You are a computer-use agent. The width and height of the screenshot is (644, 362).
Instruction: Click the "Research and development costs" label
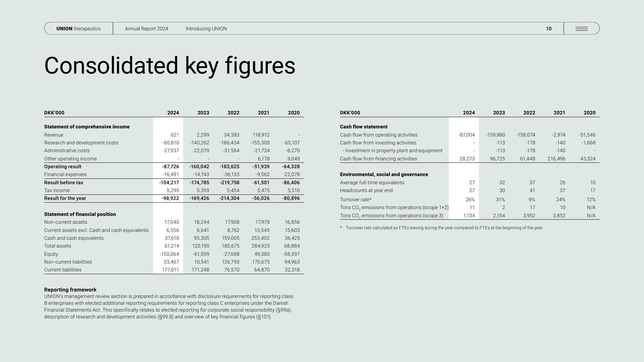click(x=81, y=143)
